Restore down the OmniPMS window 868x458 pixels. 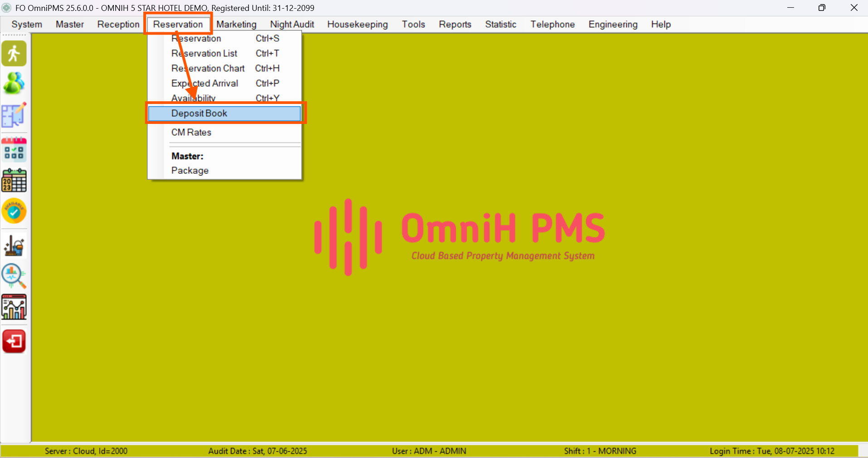tap(822, 8)
